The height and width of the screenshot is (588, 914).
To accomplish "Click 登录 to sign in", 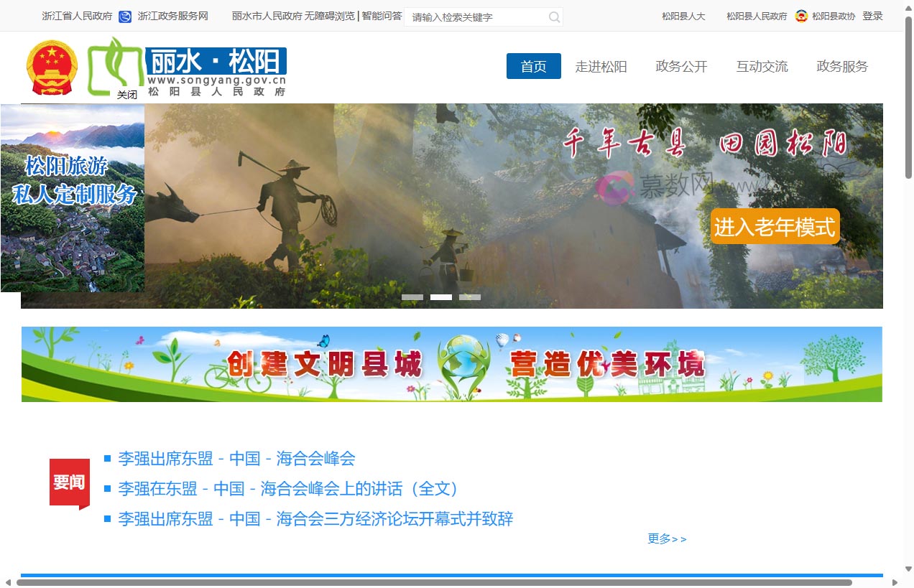I will coord(872,16).
